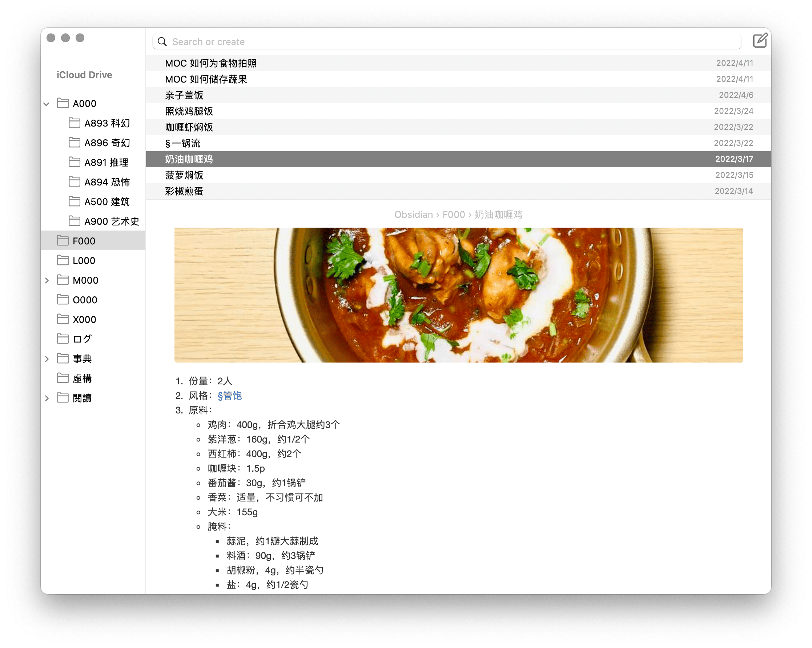Click the date 2022/3/24

click(x=733, y=111)
